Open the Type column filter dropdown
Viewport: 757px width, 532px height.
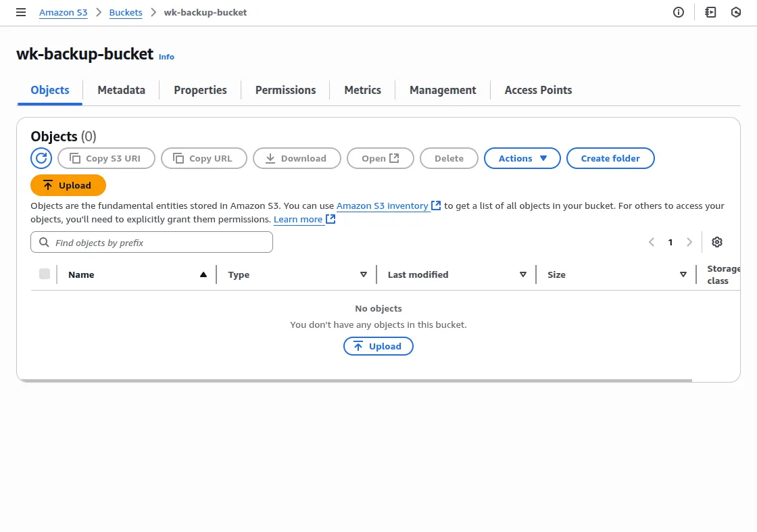(x=364, y=274)
